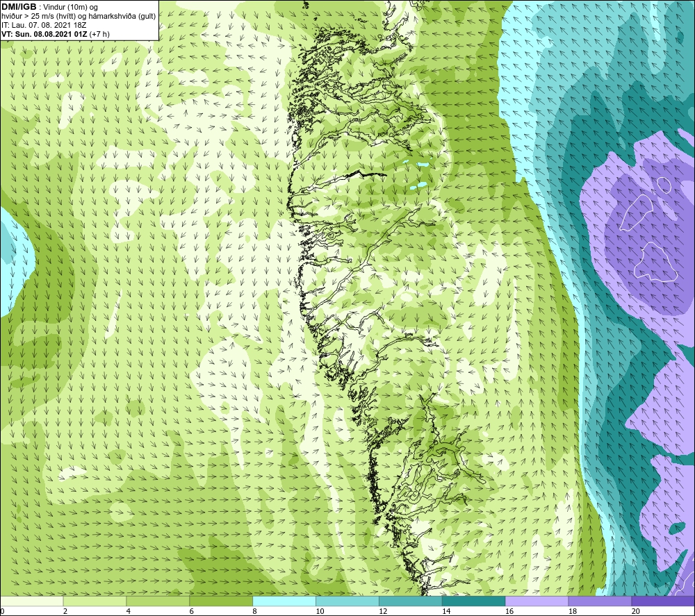Image resolution: width=695 pixels, height=616 pixels.
Task: Click the 8–10 m/s light cyan legend swatch
Action: 284,601
